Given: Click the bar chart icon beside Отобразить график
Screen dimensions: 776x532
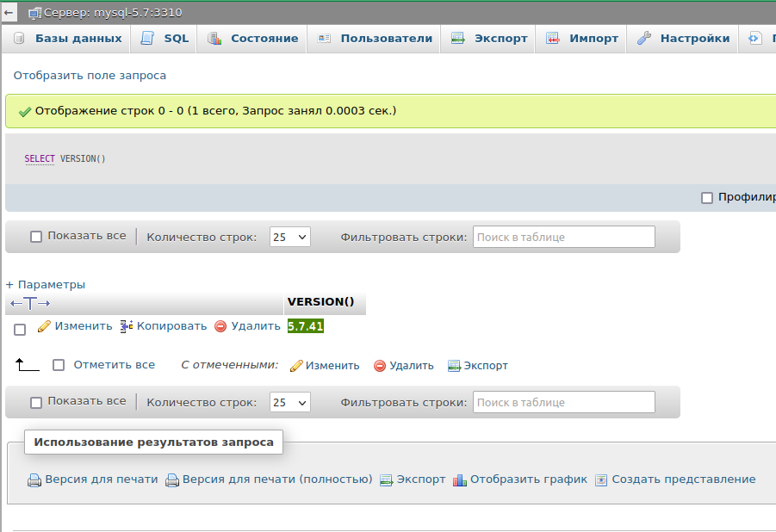Looking at the screenshot, I should coord(460,480).
